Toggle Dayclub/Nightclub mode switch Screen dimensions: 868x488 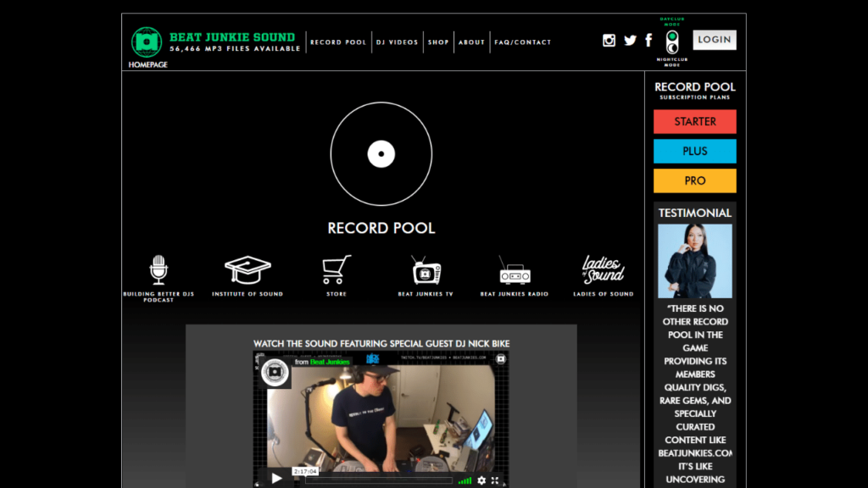pos(672,42)
